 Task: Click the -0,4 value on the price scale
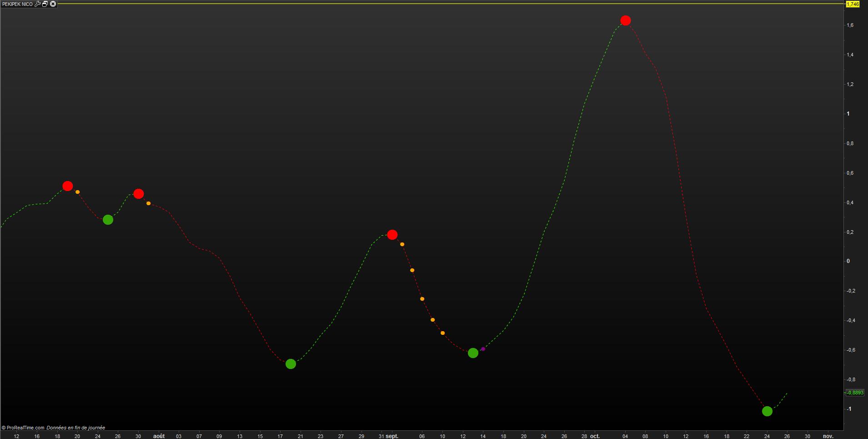(x=850, y=321)
